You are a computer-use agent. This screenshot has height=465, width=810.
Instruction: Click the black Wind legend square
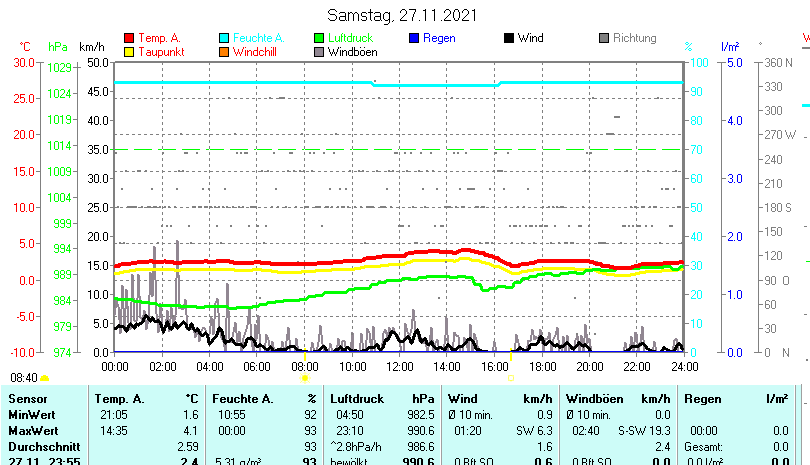coord(509,38)
